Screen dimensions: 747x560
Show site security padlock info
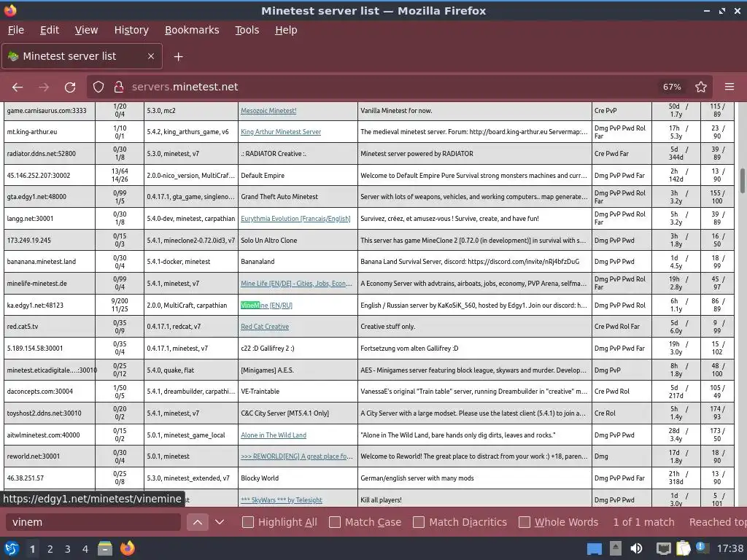coord(119,87)
